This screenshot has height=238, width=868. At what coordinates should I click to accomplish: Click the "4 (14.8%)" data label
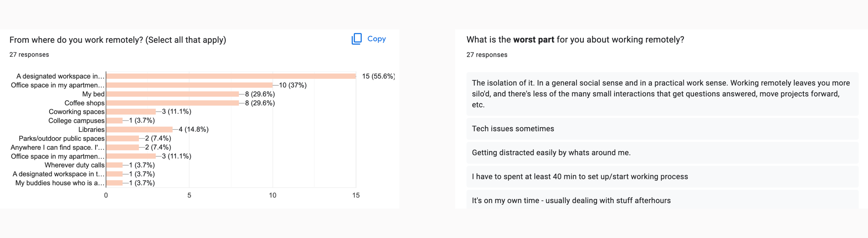193,129
